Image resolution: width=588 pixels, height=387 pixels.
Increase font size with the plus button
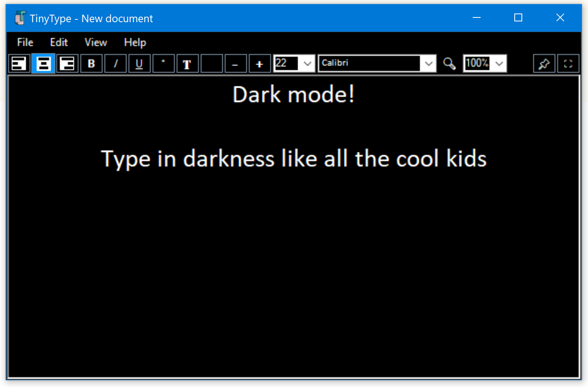(x=260, y=63)
